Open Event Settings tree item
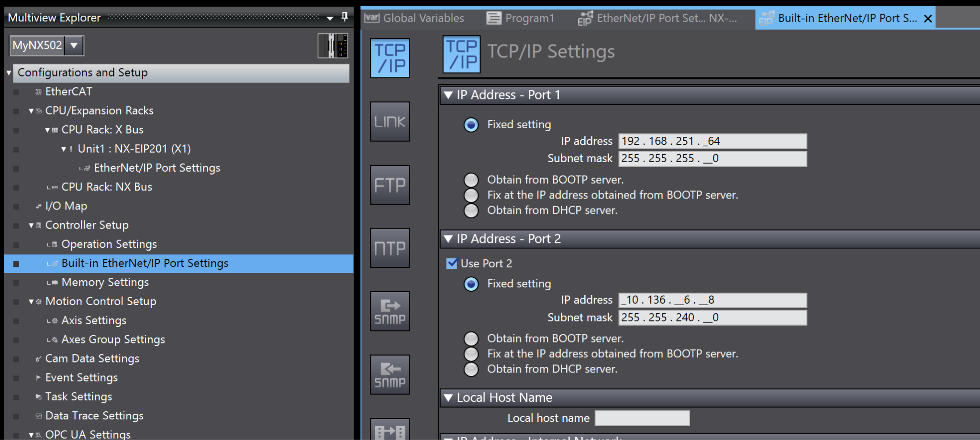This screenshot has width=980, height=440. tap(81, 378)
